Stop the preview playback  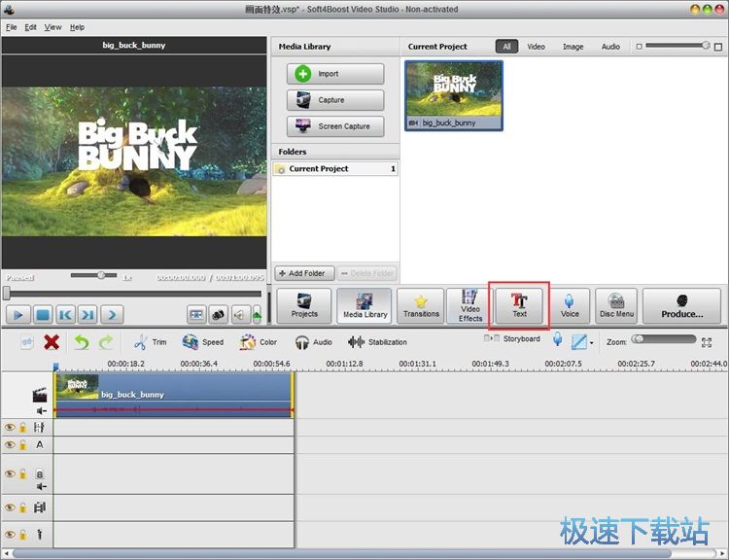click(x=43, y=315)
